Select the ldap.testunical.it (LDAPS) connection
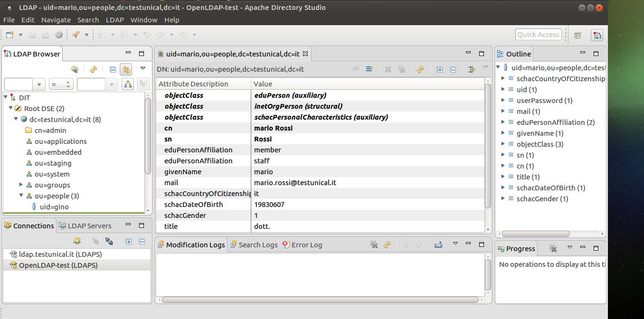 (77, 254)
